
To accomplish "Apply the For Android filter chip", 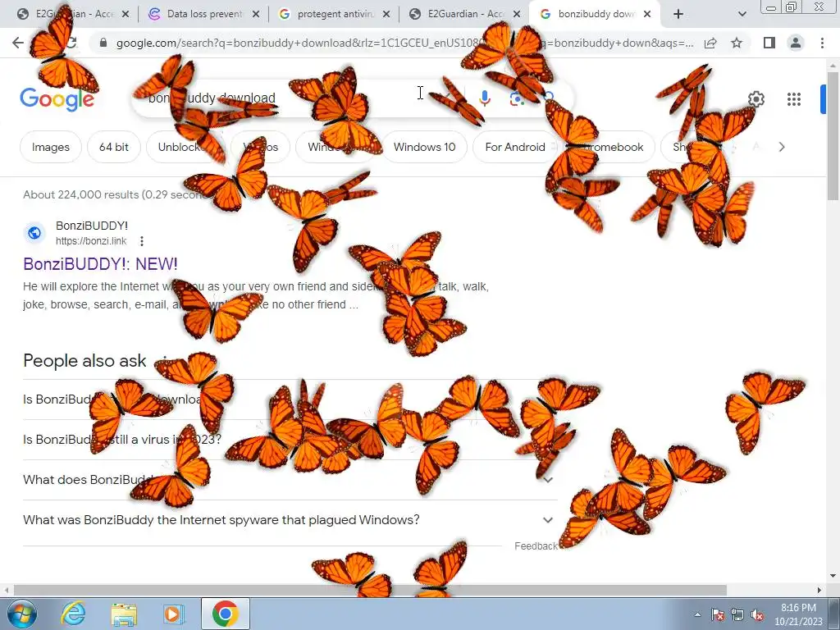I will coord(515,147).
